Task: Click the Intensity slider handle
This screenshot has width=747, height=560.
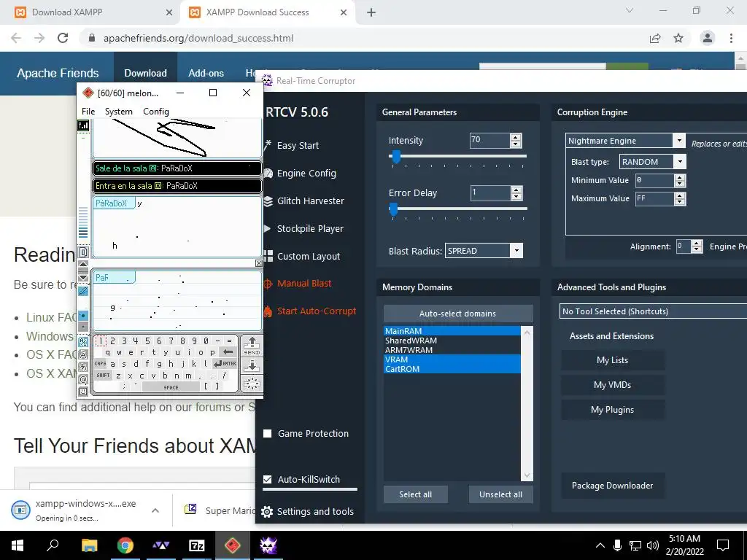Action: tap(395, 156)
